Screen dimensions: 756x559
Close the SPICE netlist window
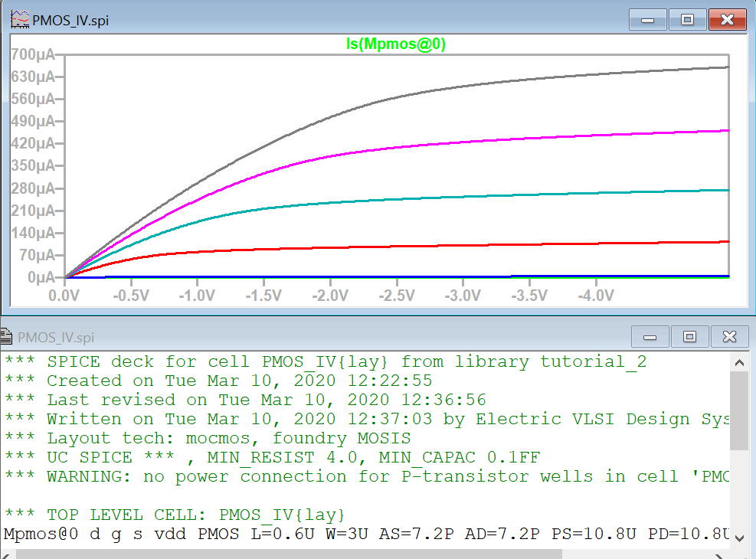[x=728, y=336]
